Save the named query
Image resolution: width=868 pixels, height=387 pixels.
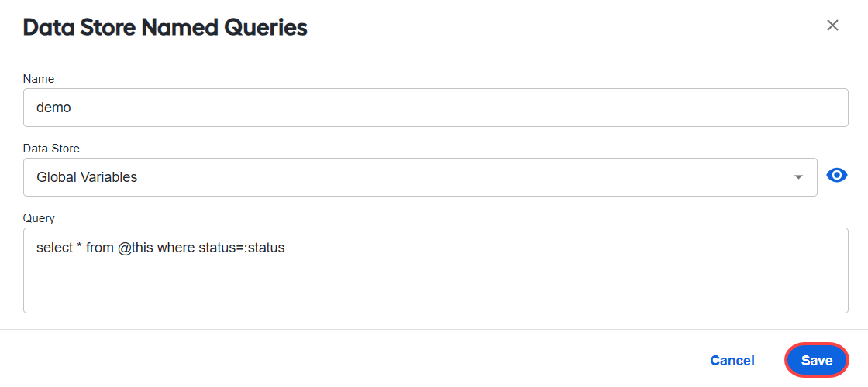[x=817, y=361]
